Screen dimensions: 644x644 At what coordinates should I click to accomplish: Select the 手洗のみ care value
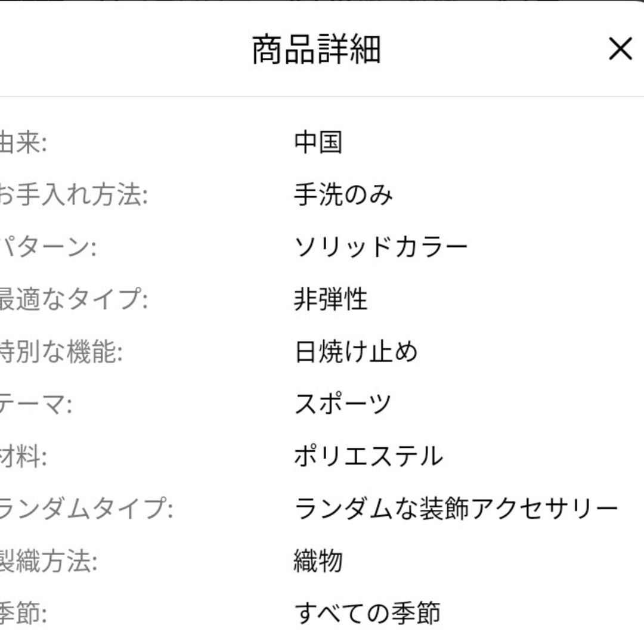(x=343, y=194)
